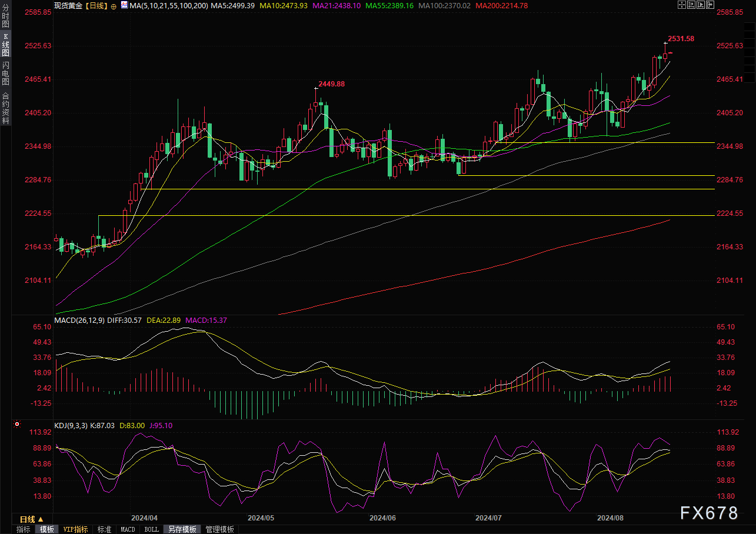Click the 另存模板 button
This screenshot has height=534, width=756.
coord(182,529)
